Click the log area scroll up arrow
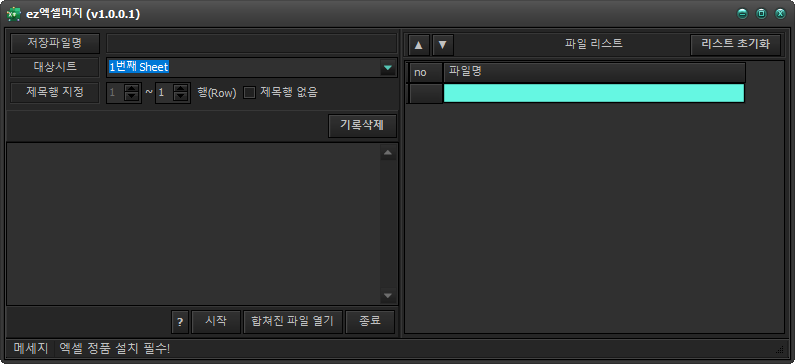Image resolution: width=795 pixels, height=364 pixels. point(388,153)
